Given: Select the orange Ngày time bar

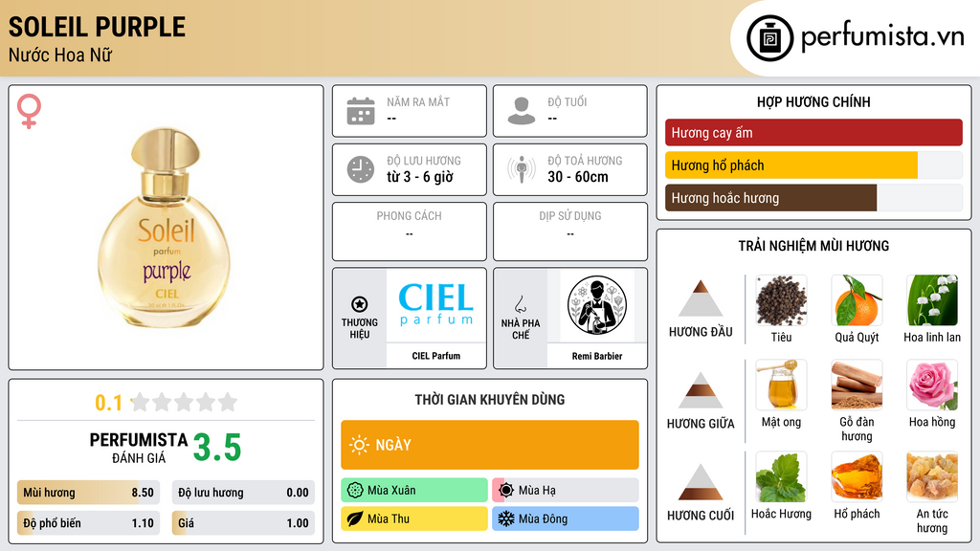Looking at the screenshot, I should click(x=490, y=445).
